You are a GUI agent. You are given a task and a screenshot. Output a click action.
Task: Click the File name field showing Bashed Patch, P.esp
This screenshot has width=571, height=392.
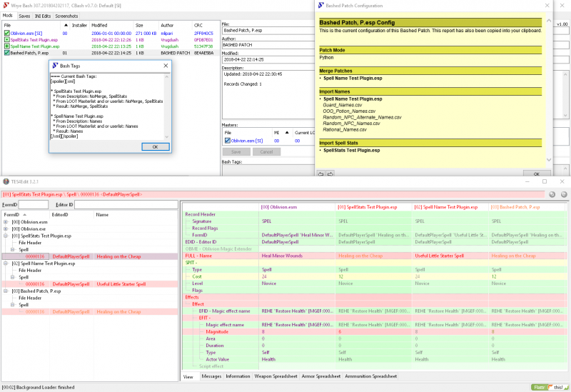pyautogui.click(x=268, y=30)
